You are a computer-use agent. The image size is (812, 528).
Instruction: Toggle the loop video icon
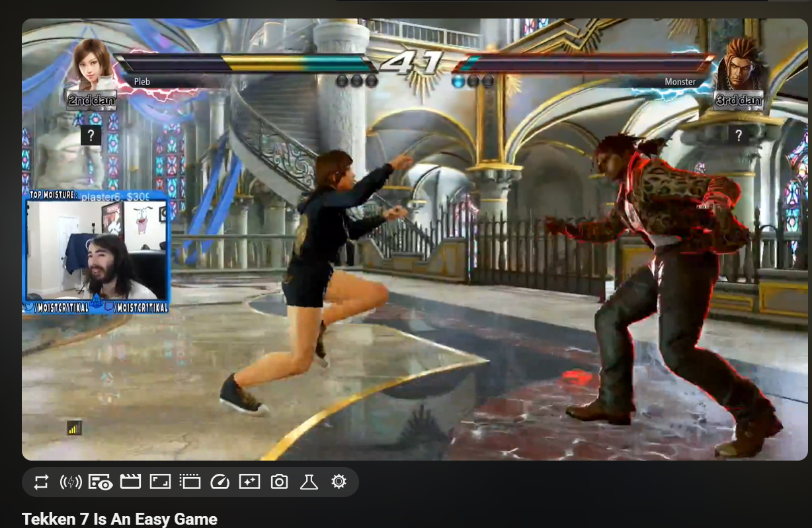click(41, 482)
